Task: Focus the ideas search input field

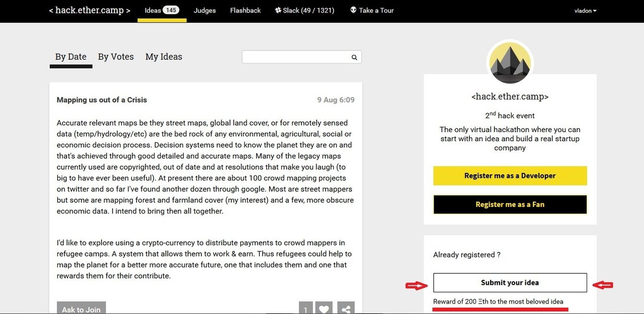Action: [x=296, y=57]
